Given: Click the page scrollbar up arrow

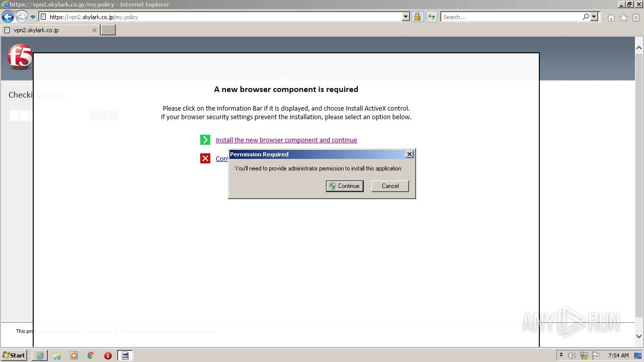Looking at the screenshot, I should pos(639,48).
